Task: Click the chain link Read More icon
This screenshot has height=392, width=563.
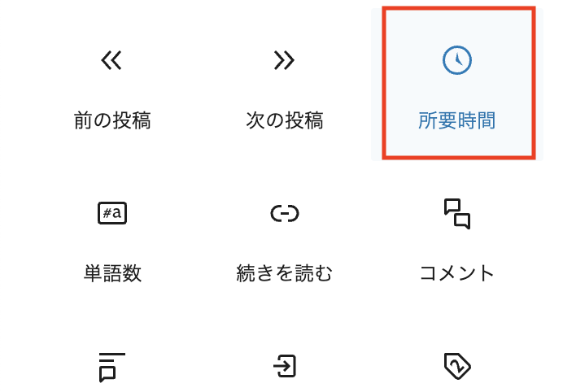Action: (285, 214)
